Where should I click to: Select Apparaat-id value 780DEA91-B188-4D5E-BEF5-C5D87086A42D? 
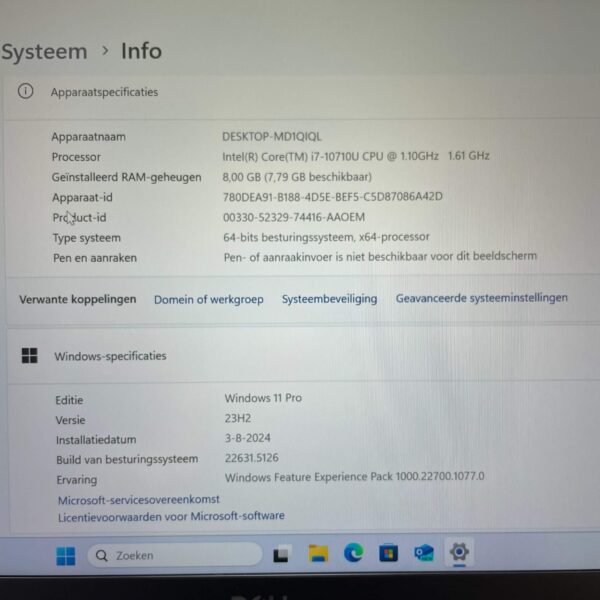coord(333,197)
